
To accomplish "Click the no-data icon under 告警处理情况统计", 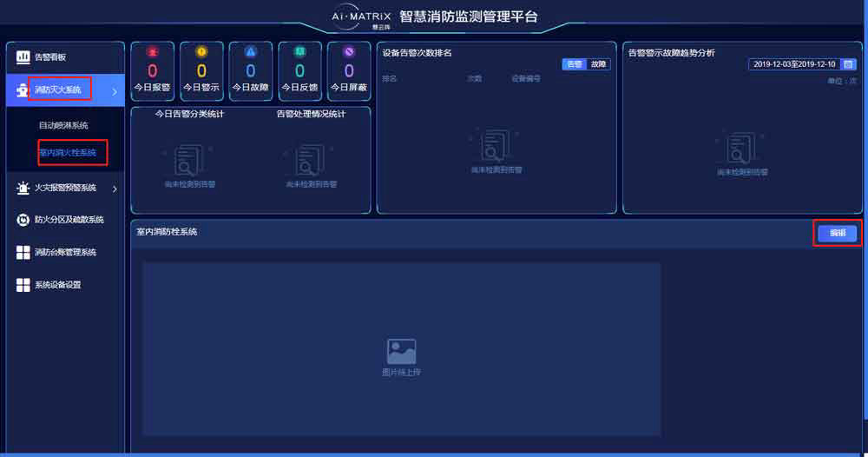I will (311, 160).
